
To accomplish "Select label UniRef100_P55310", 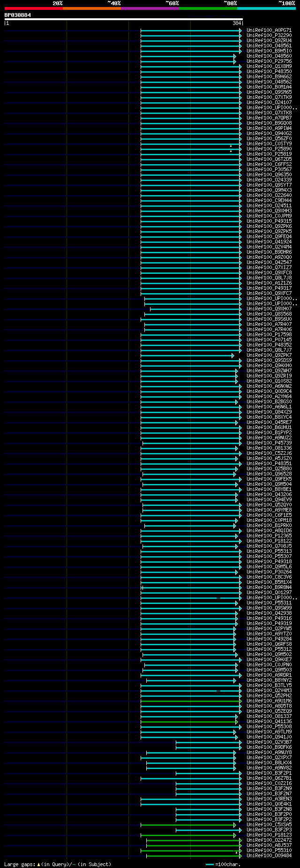I will [269, 850].
